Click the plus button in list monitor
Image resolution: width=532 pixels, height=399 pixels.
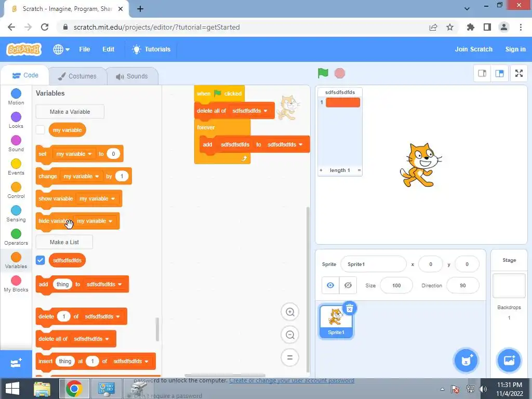(x=321, y=170)
